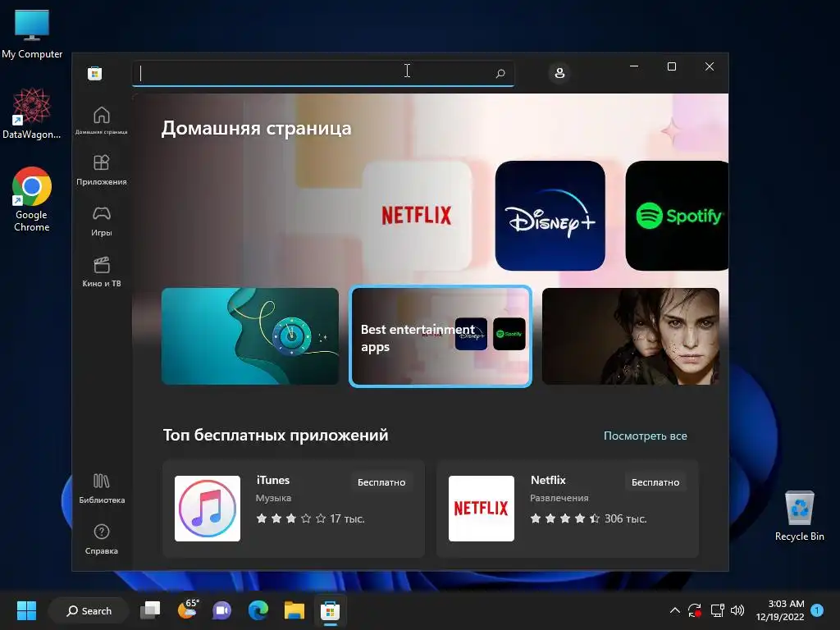Open weather widget on taskbar
The height and width of the screenshot is (630, 840).
(x=188, y=609)
